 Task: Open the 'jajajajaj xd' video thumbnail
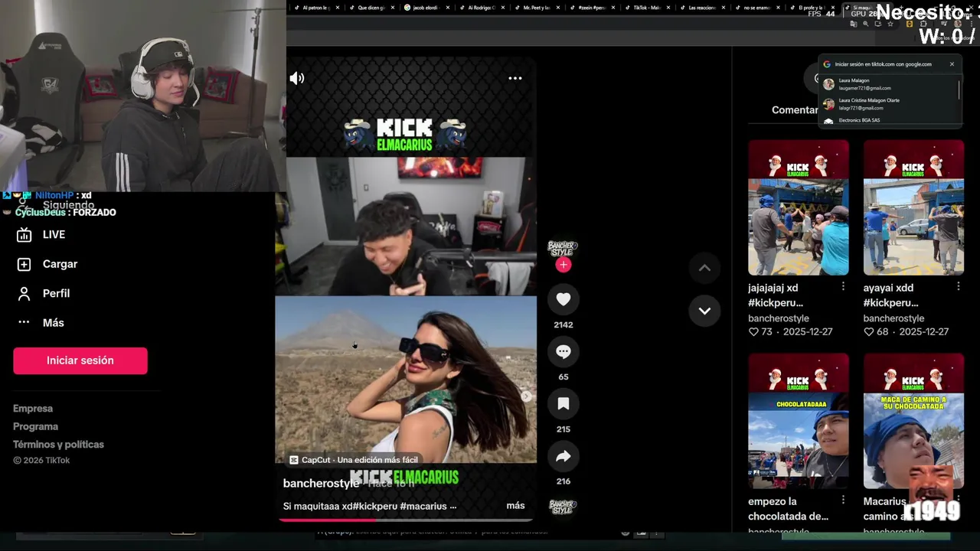799,207
